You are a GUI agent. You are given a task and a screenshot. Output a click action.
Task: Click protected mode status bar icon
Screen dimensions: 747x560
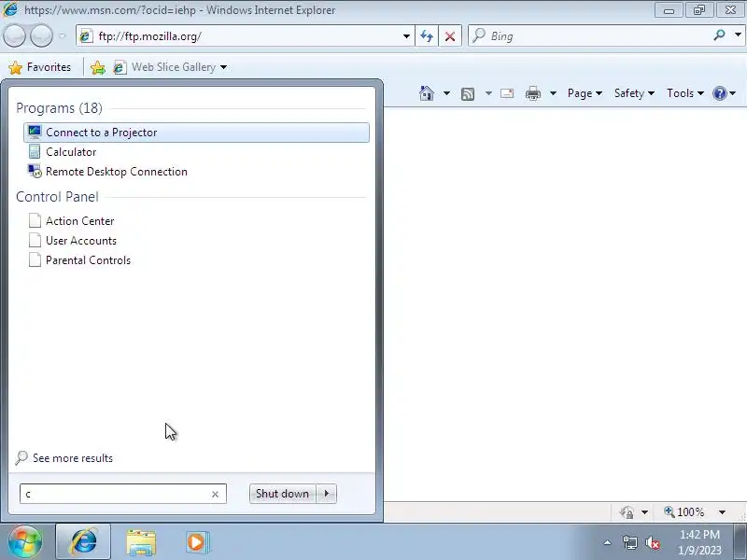627,512
